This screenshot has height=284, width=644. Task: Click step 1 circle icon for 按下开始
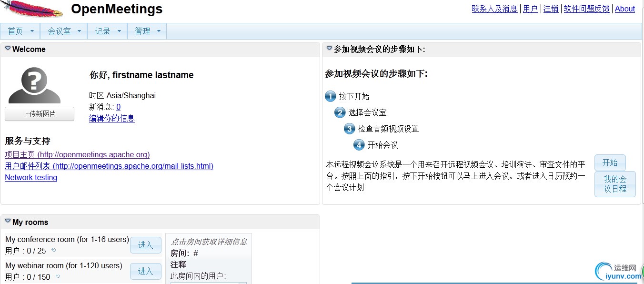331,96
